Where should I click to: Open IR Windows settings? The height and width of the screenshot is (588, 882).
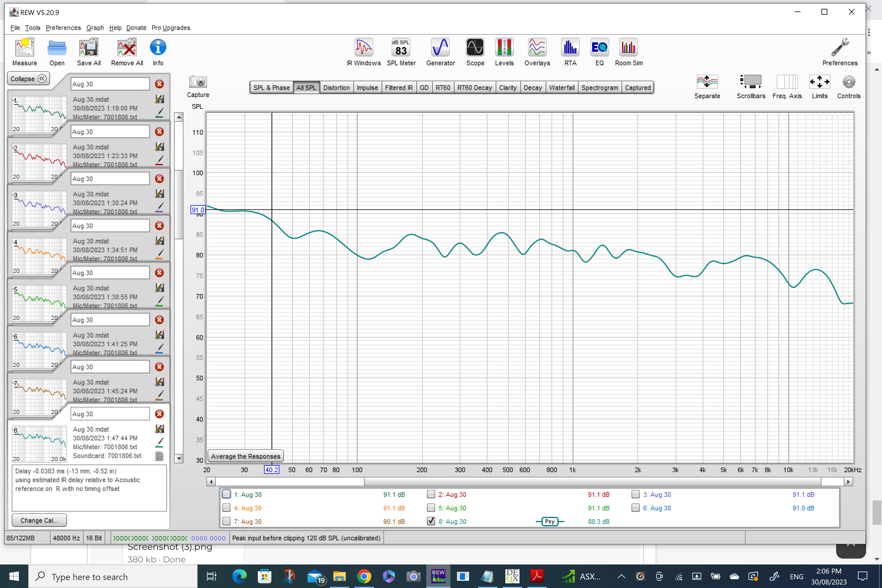(x=364, y=52)
